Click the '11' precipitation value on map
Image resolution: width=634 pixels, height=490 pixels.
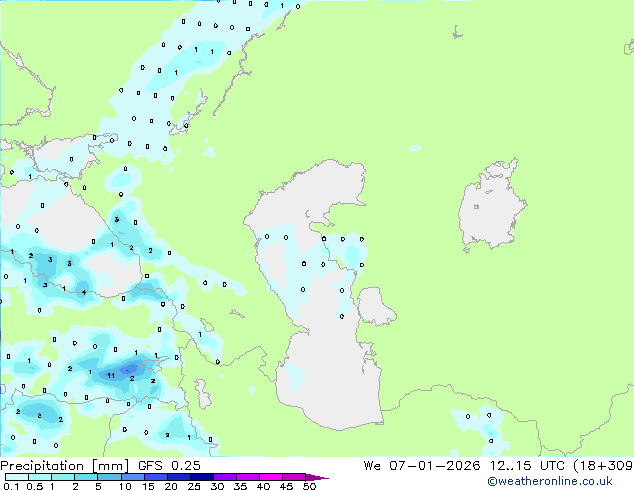pos(111,376)
